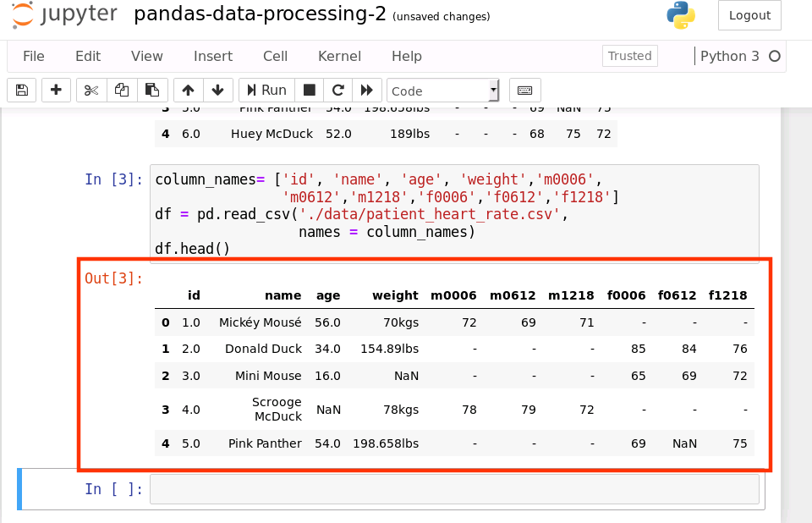
Task: Click the save and checkpoint icon
Action: coord(22,90)
